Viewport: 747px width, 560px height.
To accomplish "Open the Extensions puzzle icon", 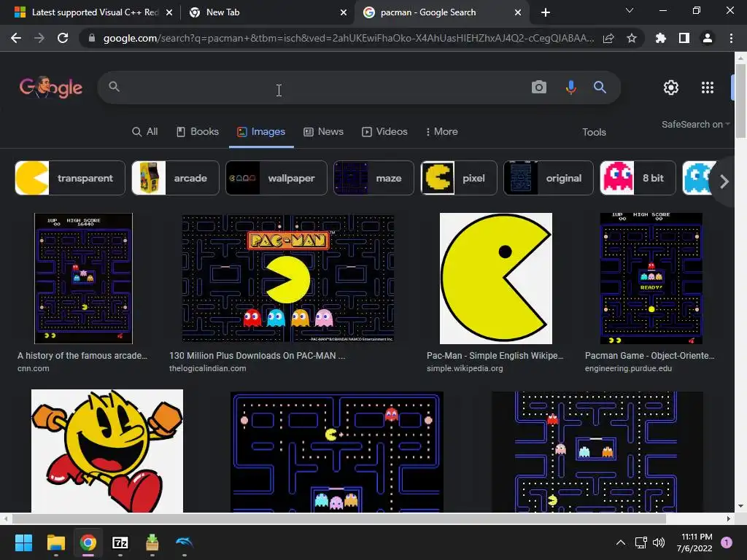I will [661, 38].
